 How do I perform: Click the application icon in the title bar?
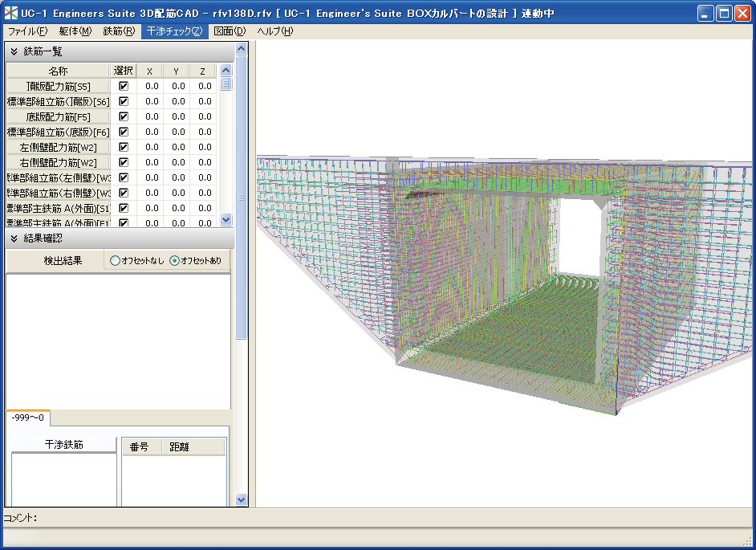pyautogui.click(x=10, y=13)
